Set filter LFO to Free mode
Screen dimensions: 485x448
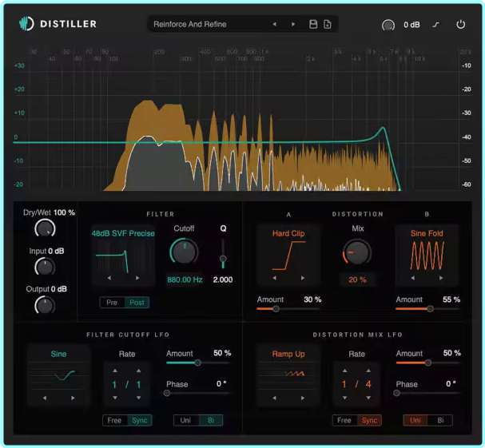114,421
